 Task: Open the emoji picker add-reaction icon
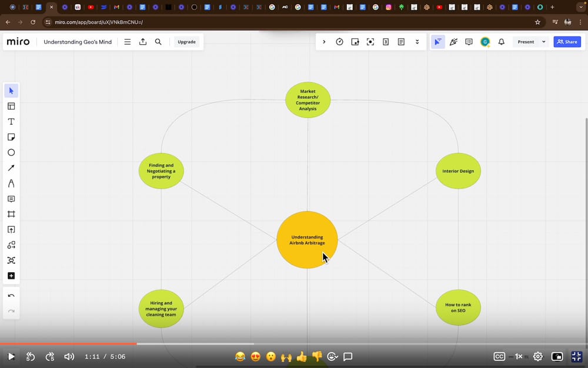coord(332,357)
